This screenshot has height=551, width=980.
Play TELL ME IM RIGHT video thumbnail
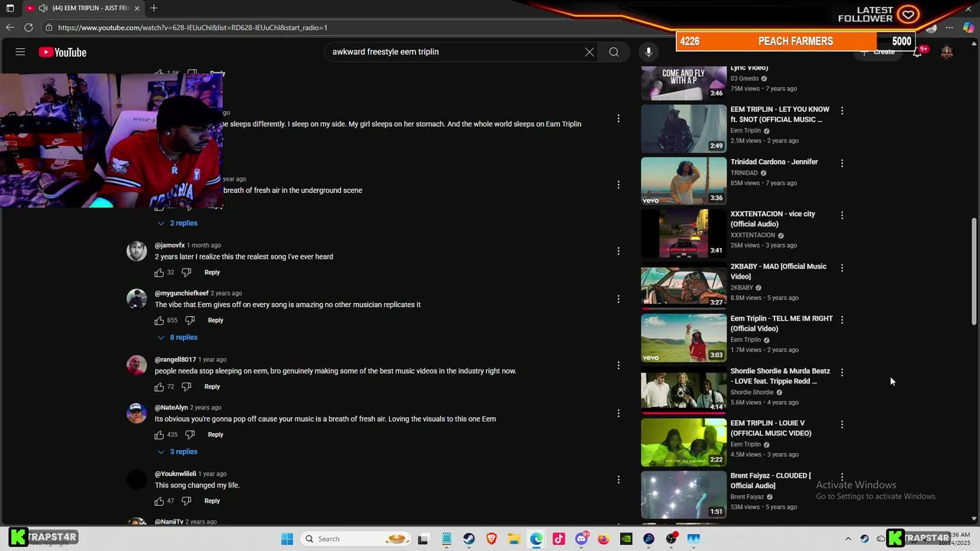pos(684,338)
